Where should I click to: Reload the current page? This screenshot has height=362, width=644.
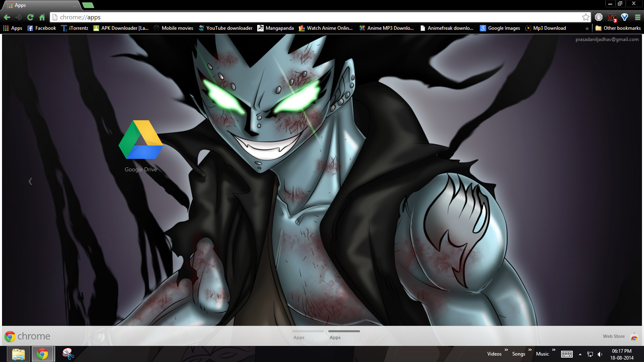pyautogui.click(x=30, y=17)
